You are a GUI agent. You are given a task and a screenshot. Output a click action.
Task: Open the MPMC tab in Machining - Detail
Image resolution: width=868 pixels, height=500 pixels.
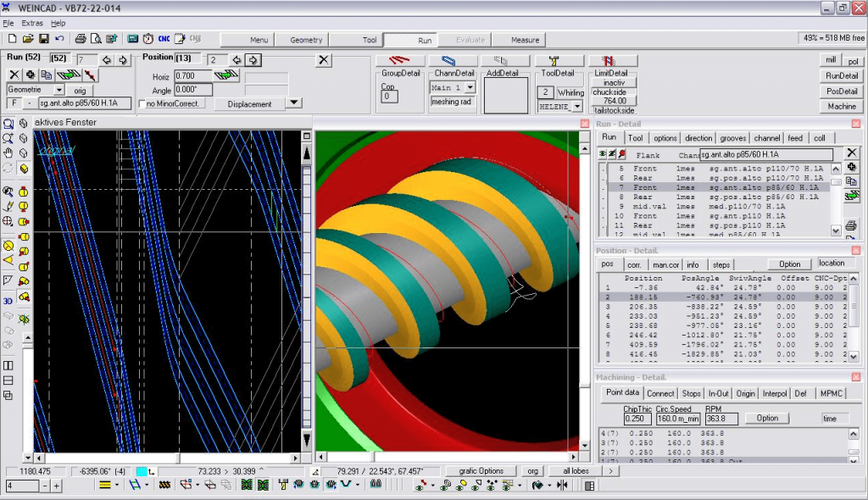pyautogui.click(x=831, y=393)
